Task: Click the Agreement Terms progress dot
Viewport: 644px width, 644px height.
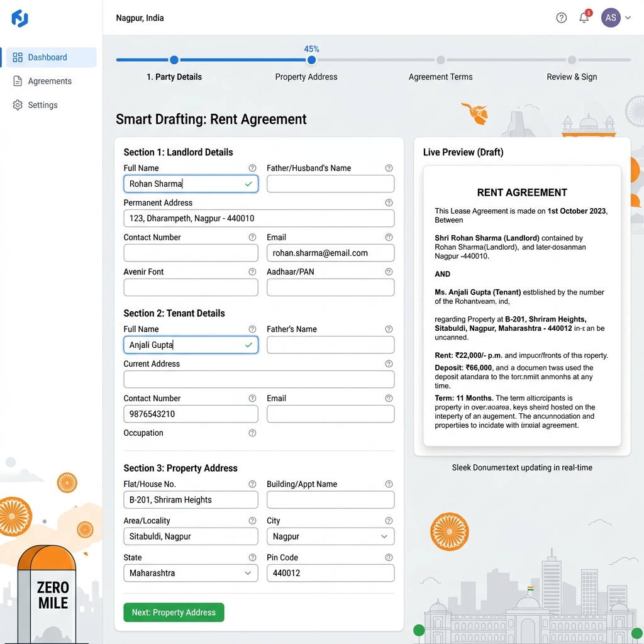Action: point(441,60)
